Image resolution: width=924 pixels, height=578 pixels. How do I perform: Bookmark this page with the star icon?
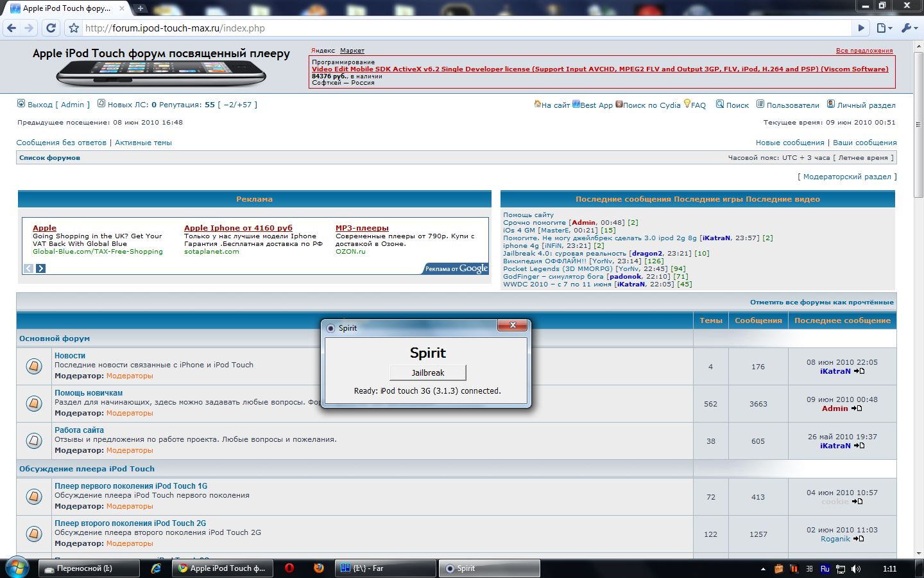(x=74, y=28)
